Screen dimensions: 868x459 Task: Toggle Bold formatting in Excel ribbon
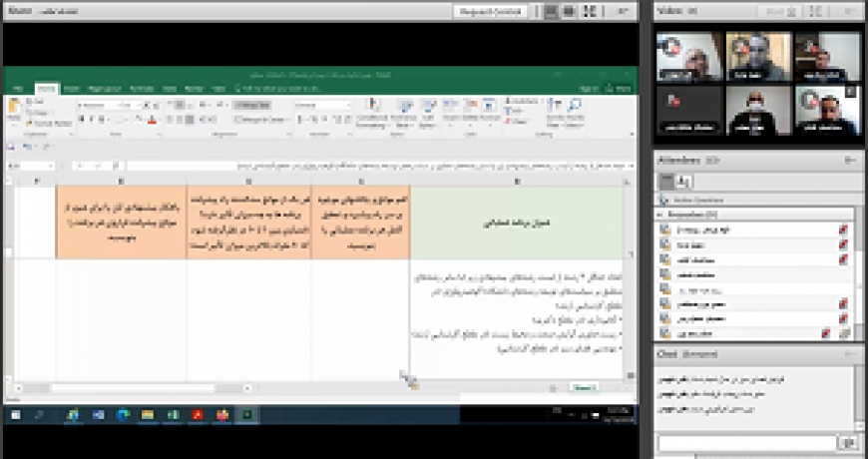tap(82, 120)
